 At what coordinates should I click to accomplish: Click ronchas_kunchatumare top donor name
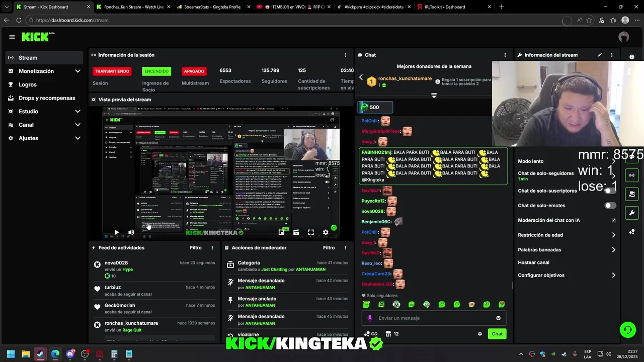point(405,79)
